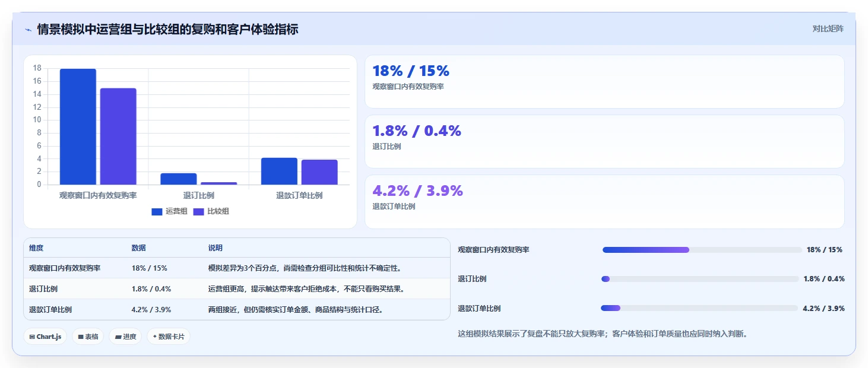The image size is (868, 368).
Task: Select the 表格 tag chip
Action: pyautogui.click(x=88, y=337)
